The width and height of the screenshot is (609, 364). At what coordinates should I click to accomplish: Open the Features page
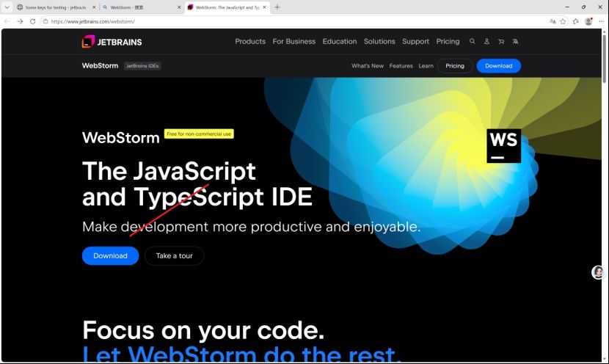coord(401,65)
